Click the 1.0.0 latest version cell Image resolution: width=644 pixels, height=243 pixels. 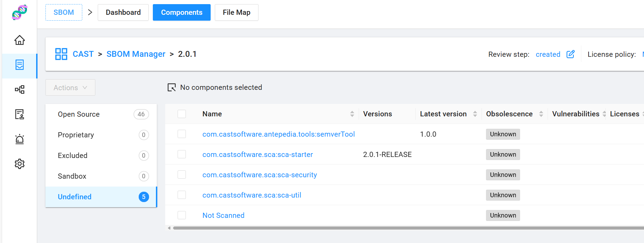pyautogui.click(x=428, y=134)
